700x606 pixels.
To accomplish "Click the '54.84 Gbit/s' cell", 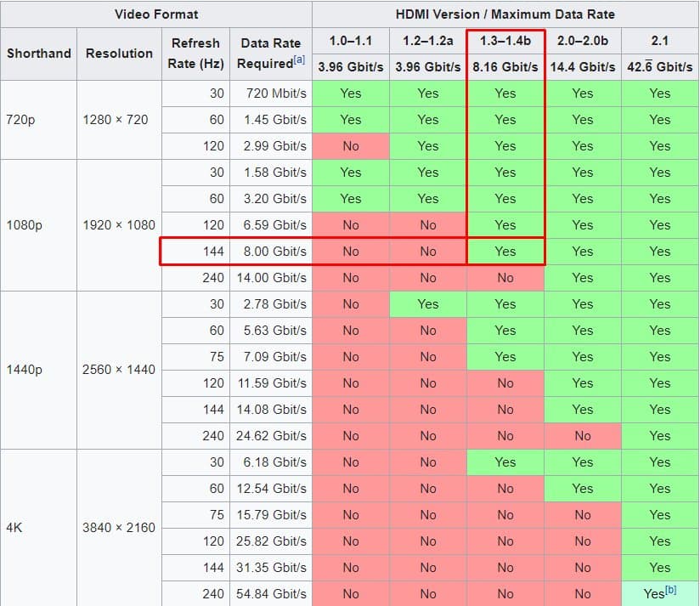I will click(x=271, y=594).
